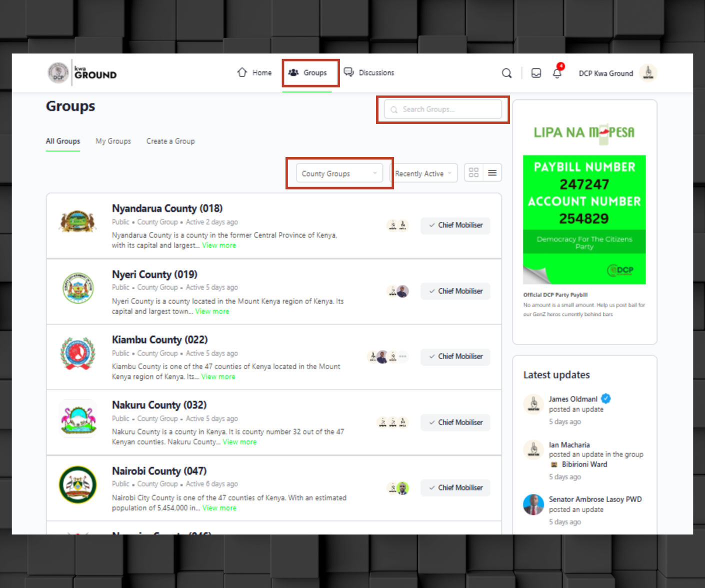This screenshot has width=705, height=588.
Task: Switch to the All Groups tab
Action: click(63, 141)
